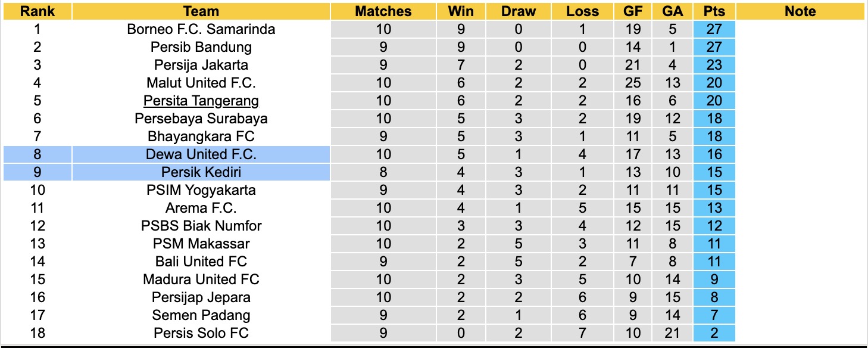Click the Malut United F.C. row name
868x348 pixels.
pyautogui.click(x=201, y=83)
